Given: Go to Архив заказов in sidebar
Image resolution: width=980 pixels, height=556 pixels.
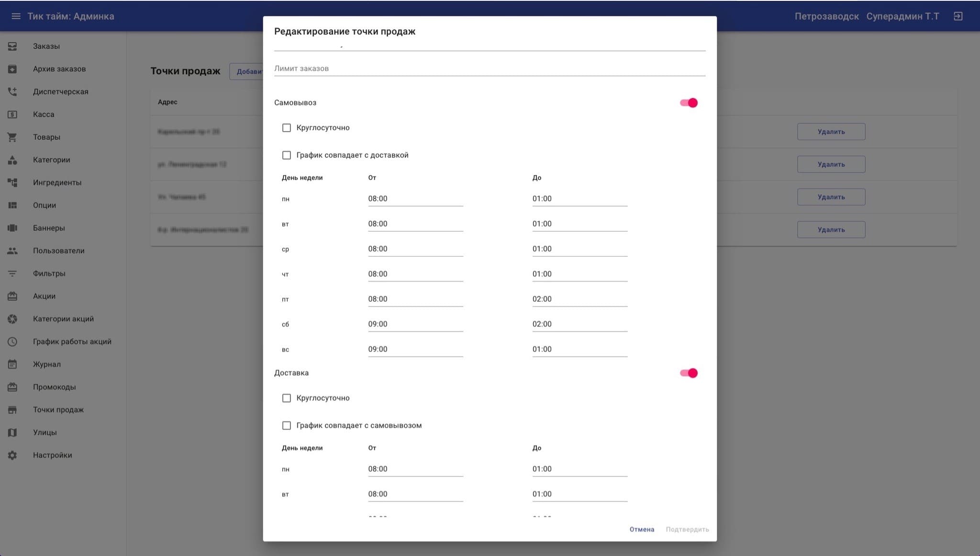Looking at the screenshot, I should (59, 69).
